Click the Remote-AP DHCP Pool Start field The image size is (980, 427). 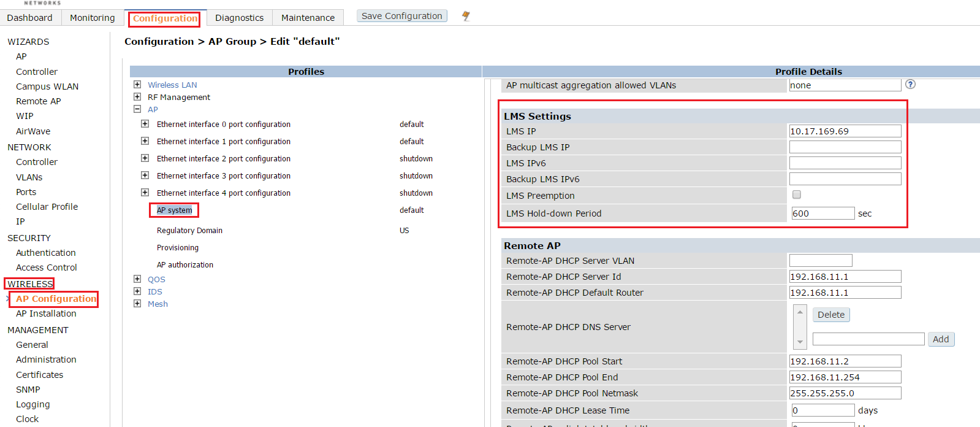pyautogui.click(x=845, y=361)
